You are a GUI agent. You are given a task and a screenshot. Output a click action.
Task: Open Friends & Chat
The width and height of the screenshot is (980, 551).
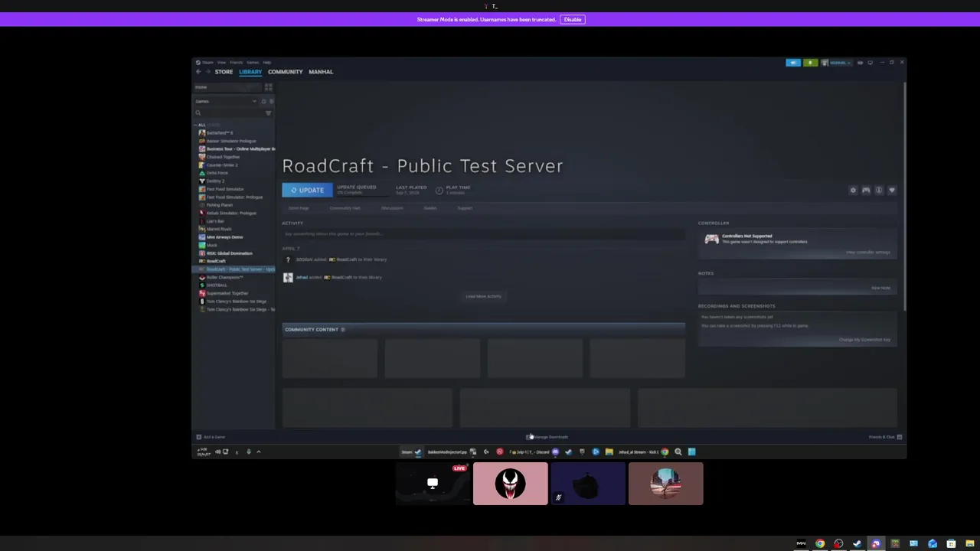(x=885, y=437)
